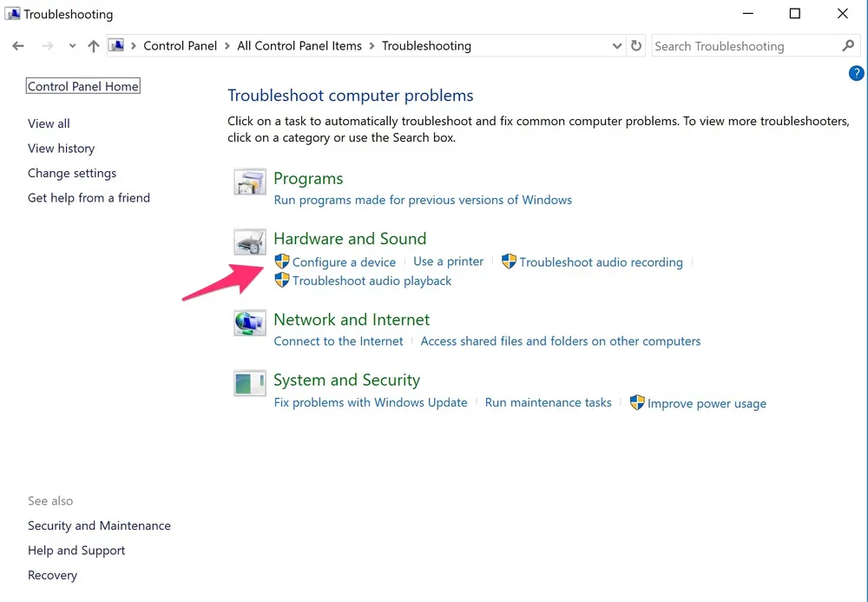The height and width of the screenshot is (602, 868).
Task: Click the System and Security icon
Action: pos(250,383)
